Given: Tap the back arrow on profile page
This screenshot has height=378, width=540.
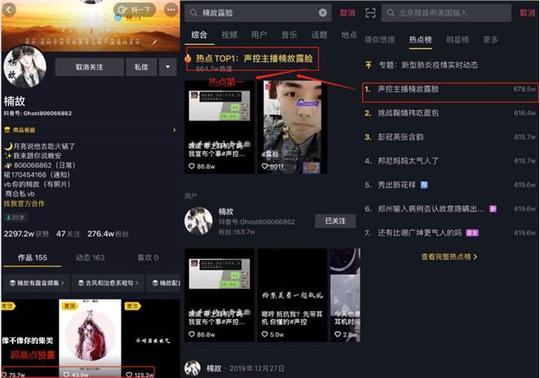Looking at the screenshot, I should click(9, 10).
